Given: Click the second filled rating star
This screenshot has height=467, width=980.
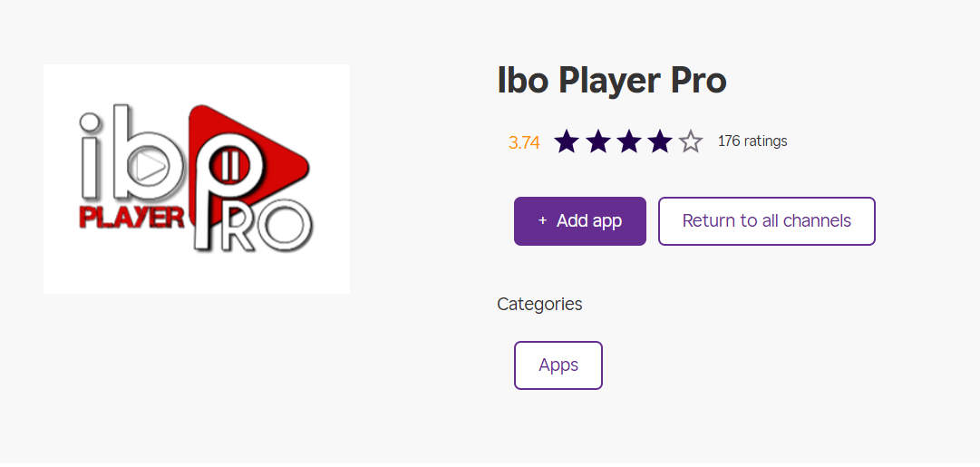Looking at the screenshot, I should [x=597, y=141].
